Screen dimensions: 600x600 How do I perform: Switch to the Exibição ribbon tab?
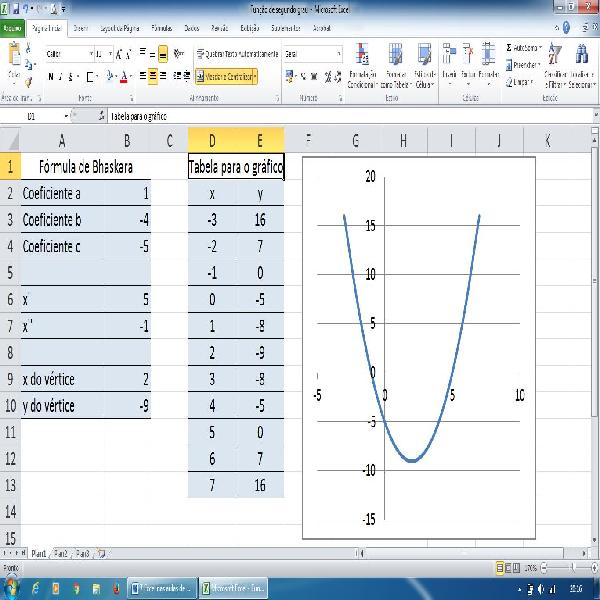(x=250, y=28)
